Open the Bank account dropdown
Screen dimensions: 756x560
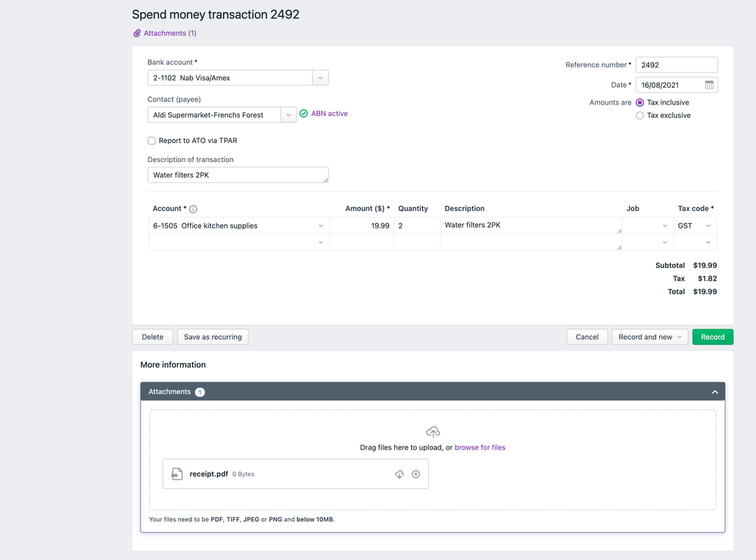pos(320,77)
